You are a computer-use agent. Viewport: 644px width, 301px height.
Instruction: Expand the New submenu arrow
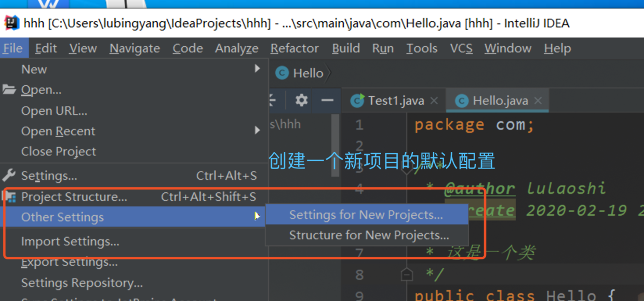pos(257,69)
